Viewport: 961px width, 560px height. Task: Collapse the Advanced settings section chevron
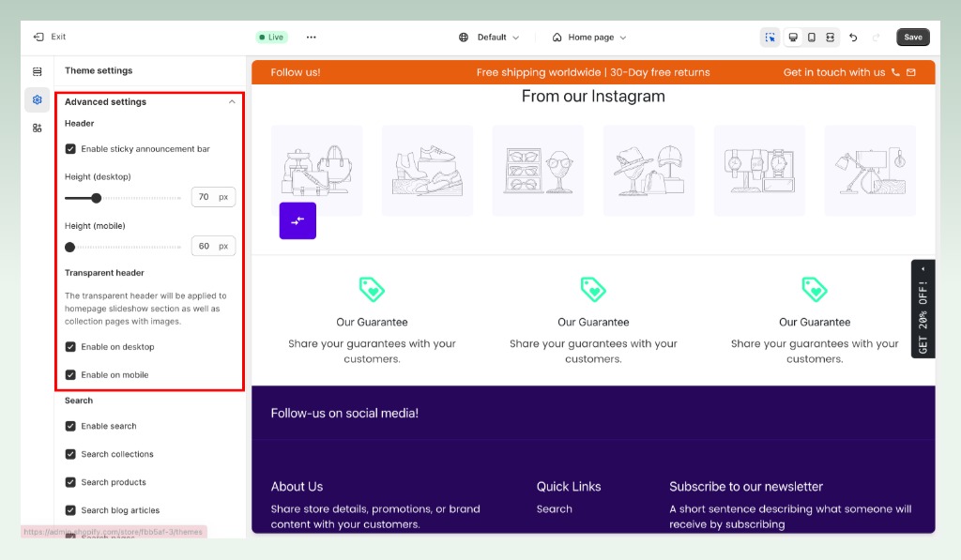pos(232,101)
